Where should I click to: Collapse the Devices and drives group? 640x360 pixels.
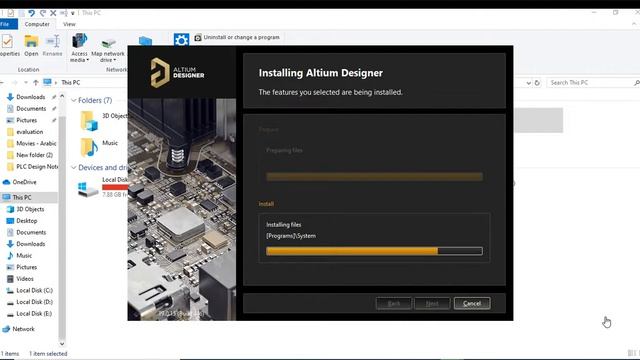pos(74,167)
